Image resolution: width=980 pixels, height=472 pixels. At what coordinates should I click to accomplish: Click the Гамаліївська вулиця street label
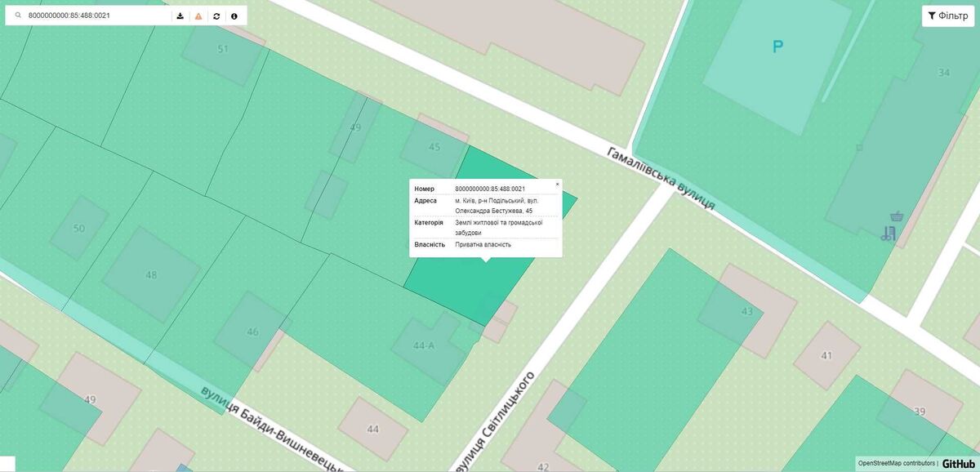coord(661,178)
